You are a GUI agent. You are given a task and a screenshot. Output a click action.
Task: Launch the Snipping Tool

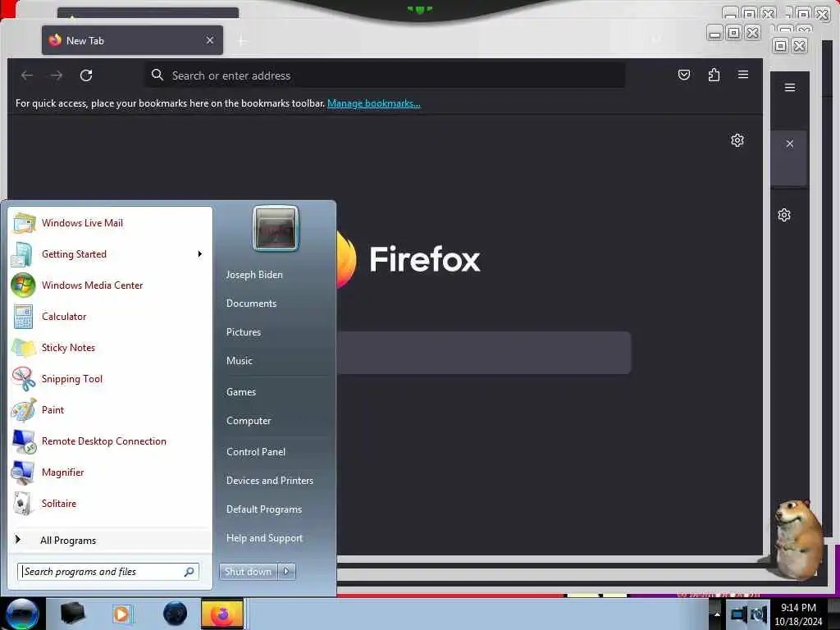tap(72, 379)
